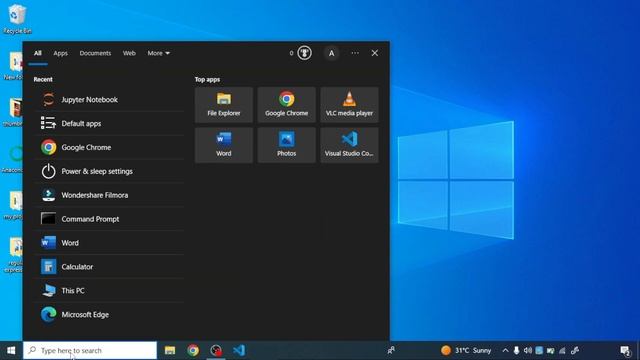Launch Visual Studio Code tile
This screenshot has height=360, width=640.
[x=349, y=145]
